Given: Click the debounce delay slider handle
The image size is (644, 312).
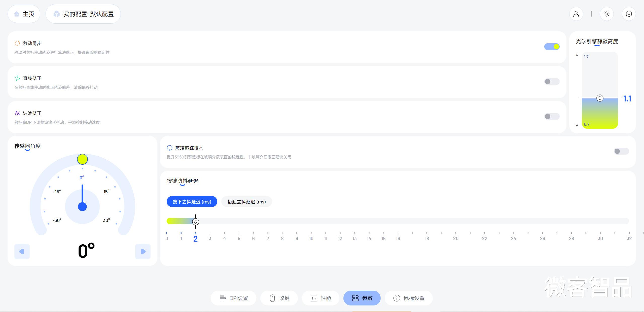Looking at the screenshot, I should (x=196, y=221).
